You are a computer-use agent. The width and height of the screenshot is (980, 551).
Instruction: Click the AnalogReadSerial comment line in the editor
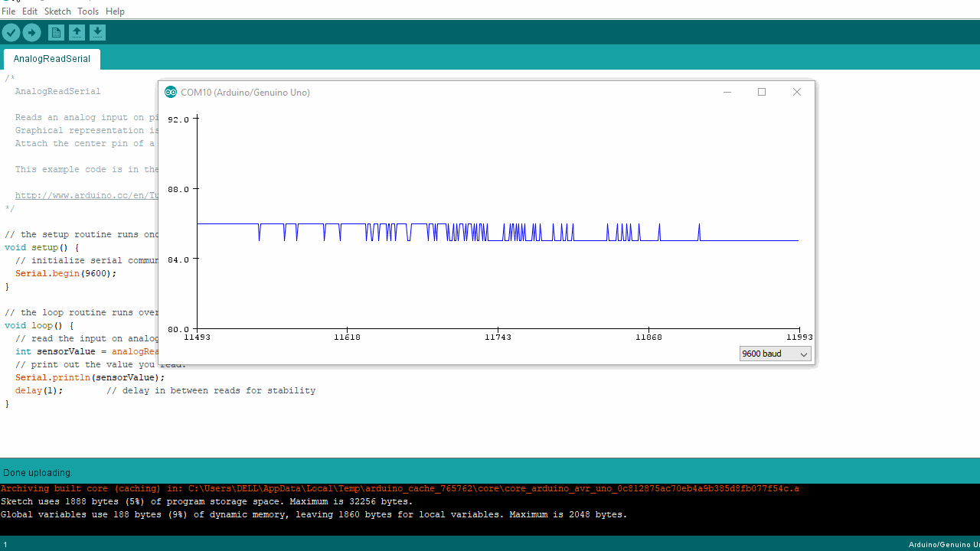[57, 91]
